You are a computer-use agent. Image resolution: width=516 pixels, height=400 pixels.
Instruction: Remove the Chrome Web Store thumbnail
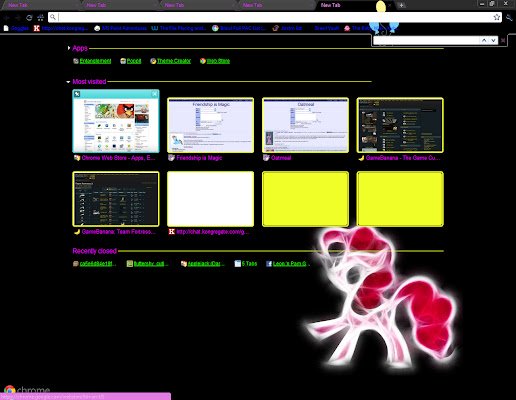click(x=155, y=94)
